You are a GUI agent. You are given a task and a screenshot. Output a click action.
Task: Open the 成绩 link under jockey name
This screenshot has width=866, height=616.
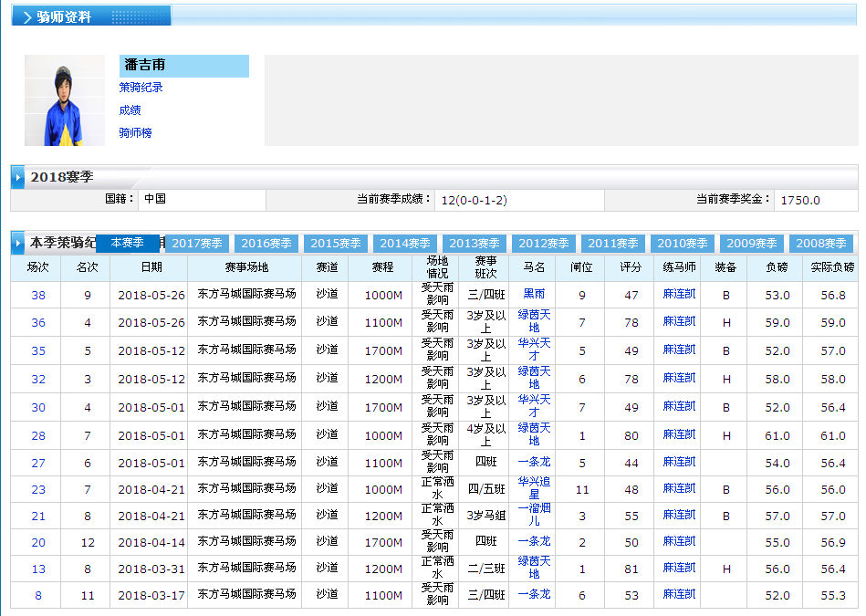130,110
